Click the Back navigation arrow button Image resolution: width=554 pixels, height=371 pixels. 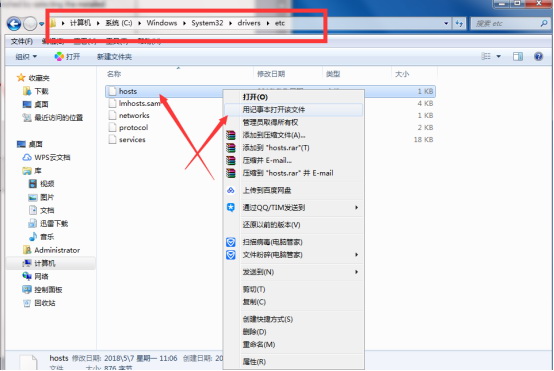[14, 24]
